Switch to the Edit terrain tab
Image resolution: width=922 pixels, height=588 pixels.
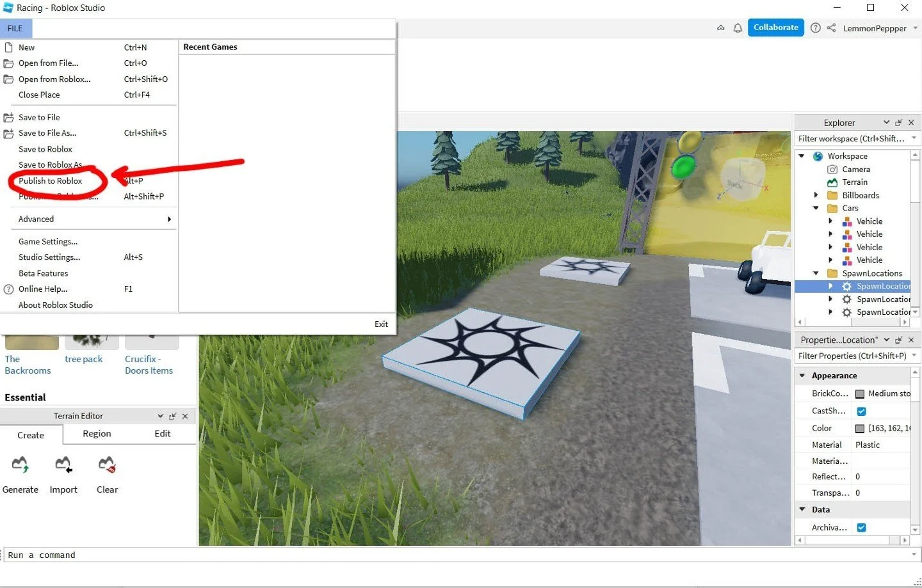pyautogui.click(x=163, y=434)
